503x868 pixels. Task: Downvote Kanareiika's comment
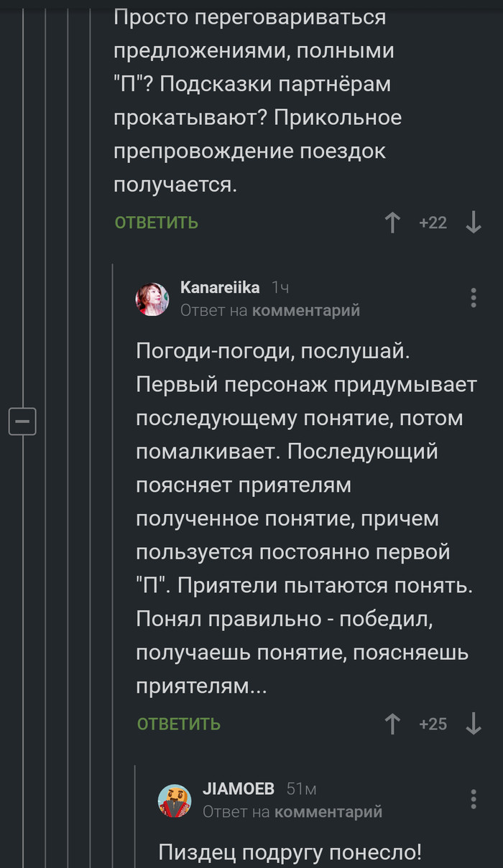474,724
